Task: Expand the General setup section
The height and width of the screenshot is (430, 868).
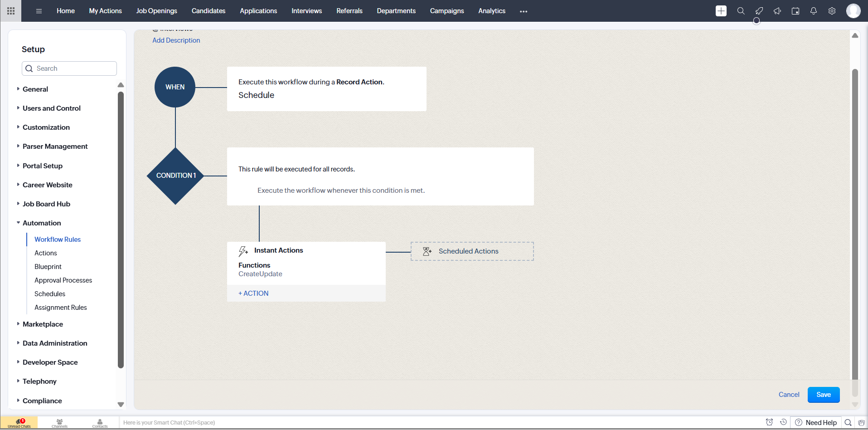Action: [35, 89]
